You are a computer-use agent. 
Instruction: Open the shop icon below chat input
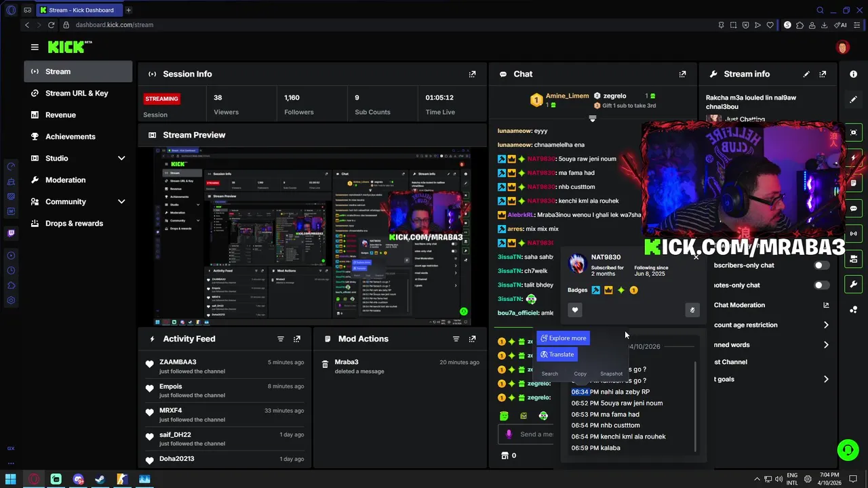click(504, 455)
